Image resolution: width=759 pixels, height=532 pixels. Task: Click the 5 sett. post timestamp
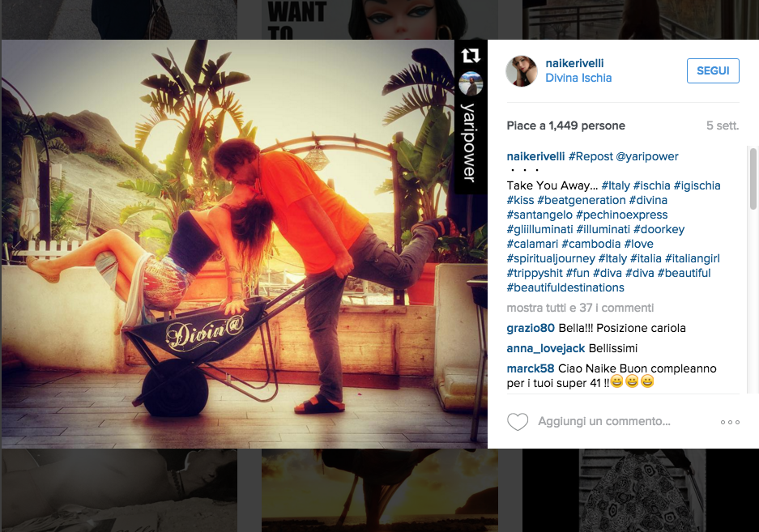723,126
